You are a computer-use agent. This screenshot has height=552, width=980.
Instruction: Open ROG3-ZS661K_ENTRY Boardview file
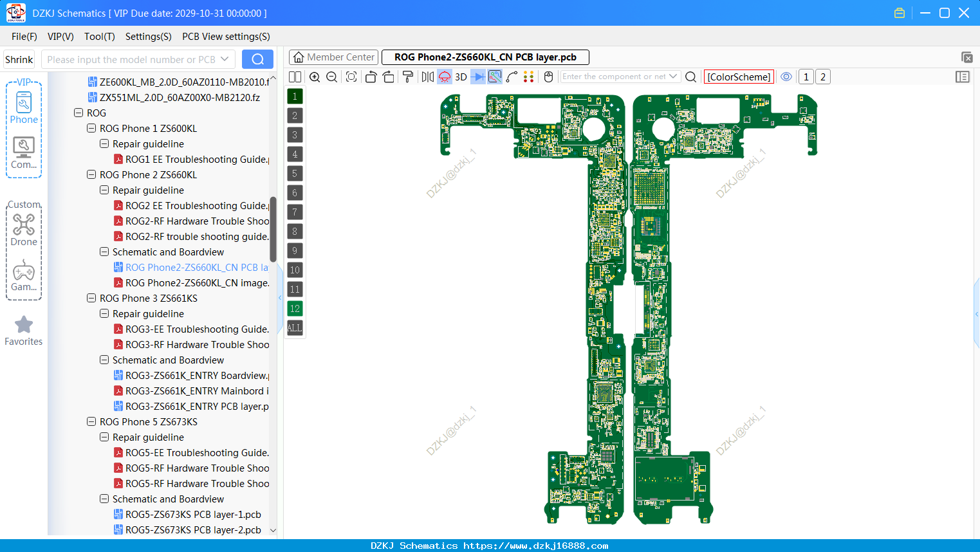pyautogui.click(x=192, y=375)
